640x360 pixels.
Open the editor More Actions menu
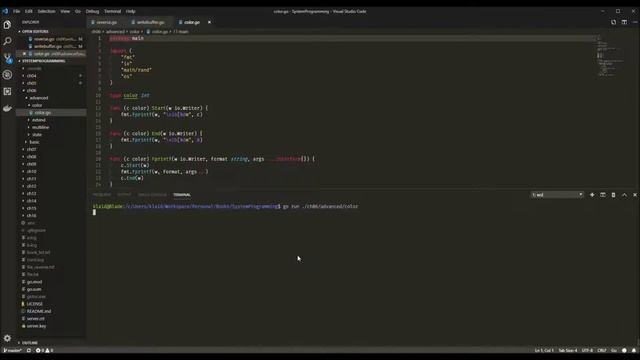635,22
